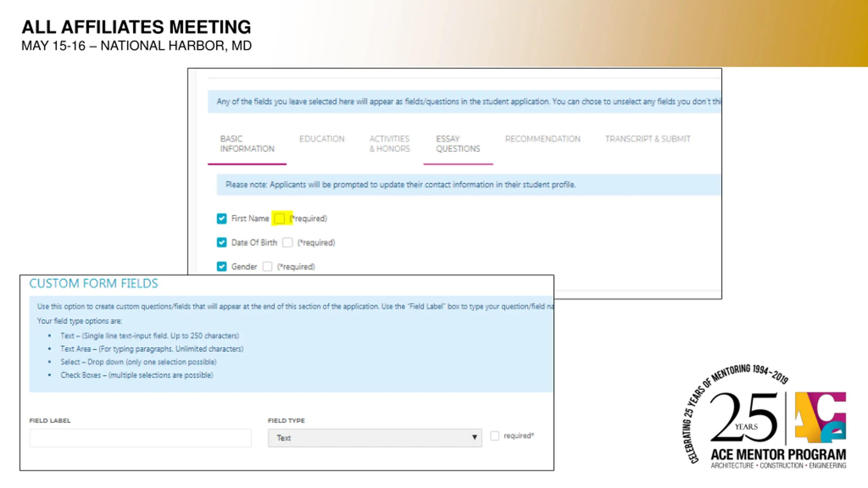The width and height of the screenshot is (868, 488).
Task: Switch to the Basic Information tab
Action: (x=247, y=144)
